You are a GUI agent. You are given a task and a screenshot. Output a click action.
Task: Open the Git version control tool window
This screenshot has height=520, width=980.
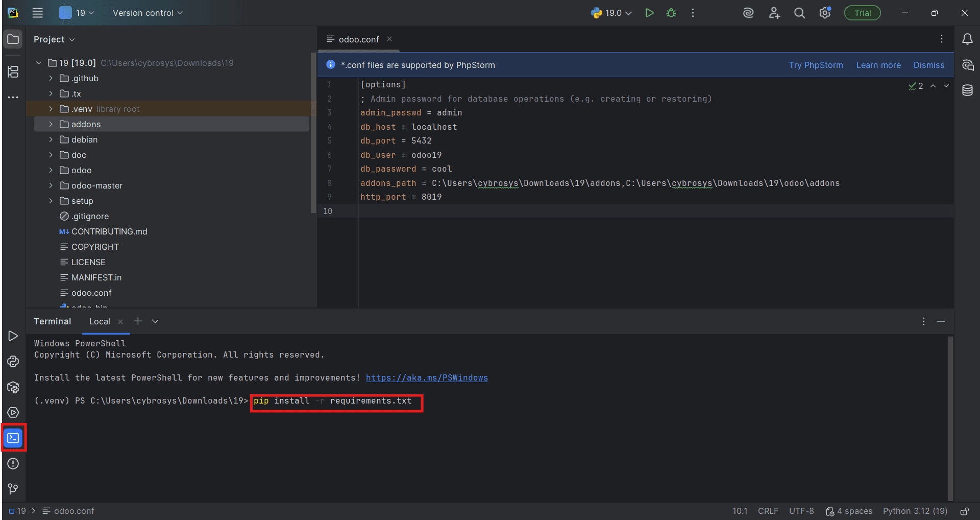13,489
